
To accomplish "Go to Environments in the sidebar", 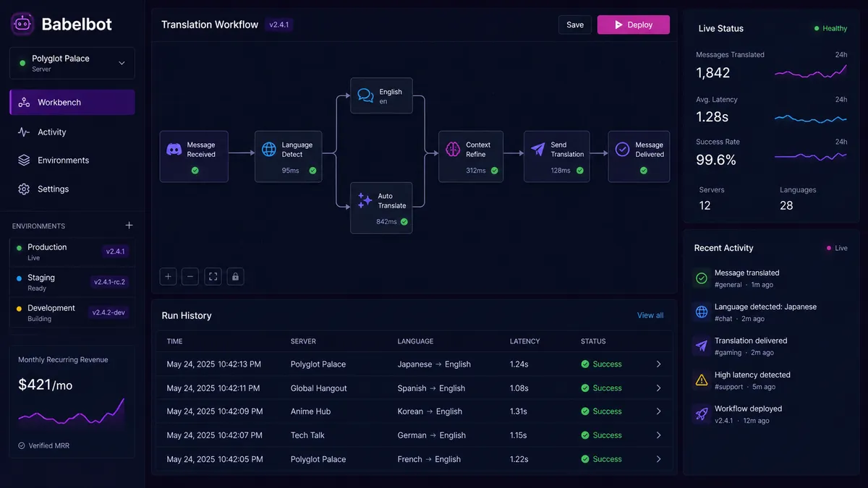I will point(72,160).
